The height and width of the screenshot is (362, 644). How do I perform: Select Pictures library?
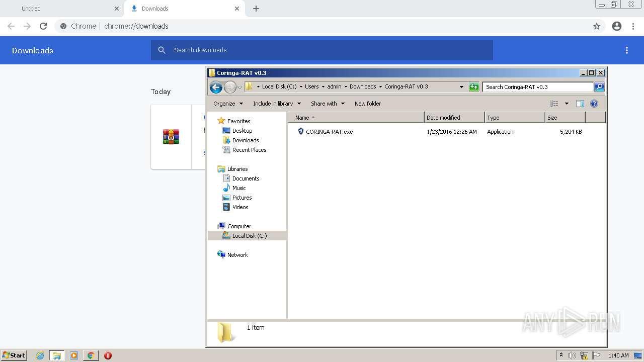pos(242,198)
